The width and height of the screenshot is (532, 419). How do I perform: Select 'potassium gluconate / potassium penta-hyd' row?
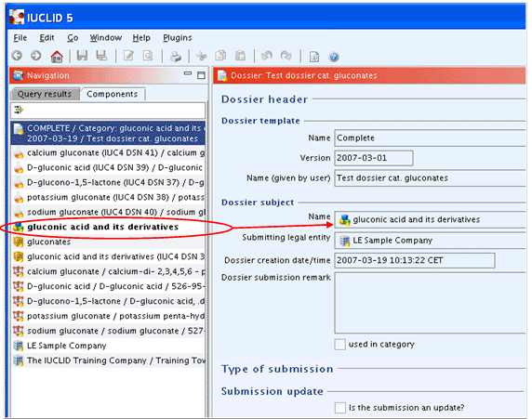click(x=108, y=316)
